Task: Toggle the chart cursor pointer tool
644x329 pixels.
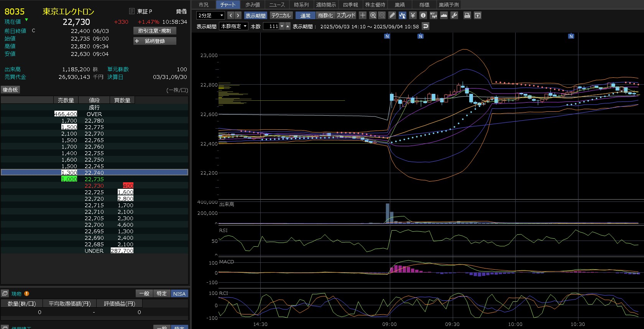Action: (402, 15)
